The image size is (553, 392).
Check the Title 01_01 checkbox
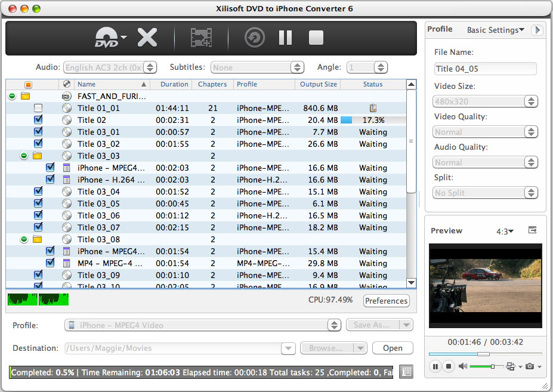click(x=38, y=108)
